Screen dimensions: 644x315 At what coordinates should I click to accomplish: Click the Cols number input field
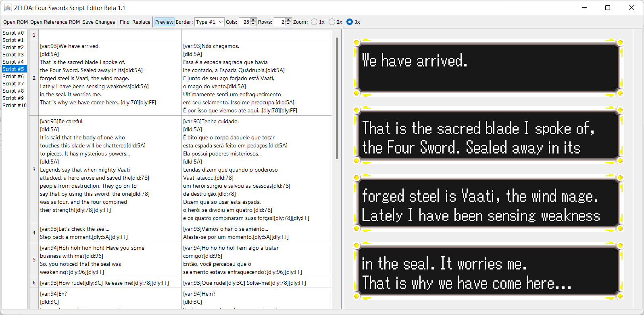[245, 22]
